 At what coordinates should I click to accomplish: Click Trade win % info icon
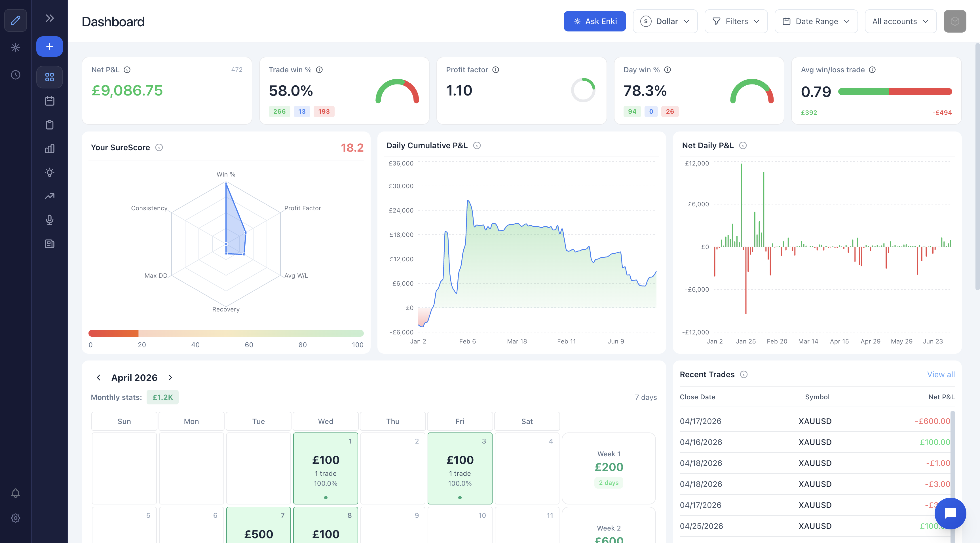319,70
